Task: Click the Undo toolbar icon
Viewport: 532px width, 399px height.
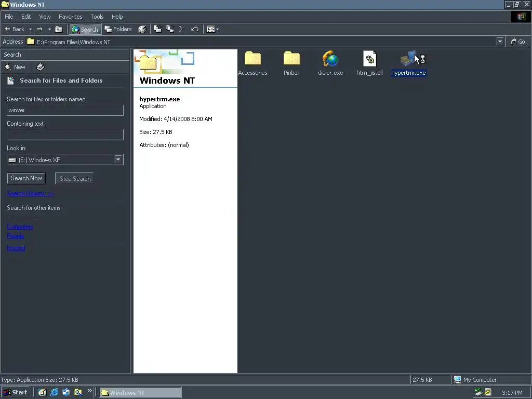Action: coord(195,29)
